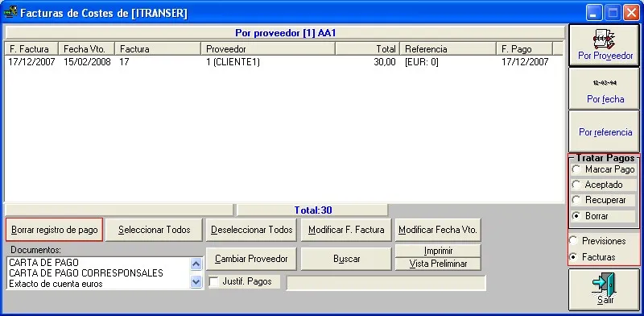Minimize the Facturas de Costes window
The height and width of the screenshot is (316, 644).
click(x=593, y=13)
